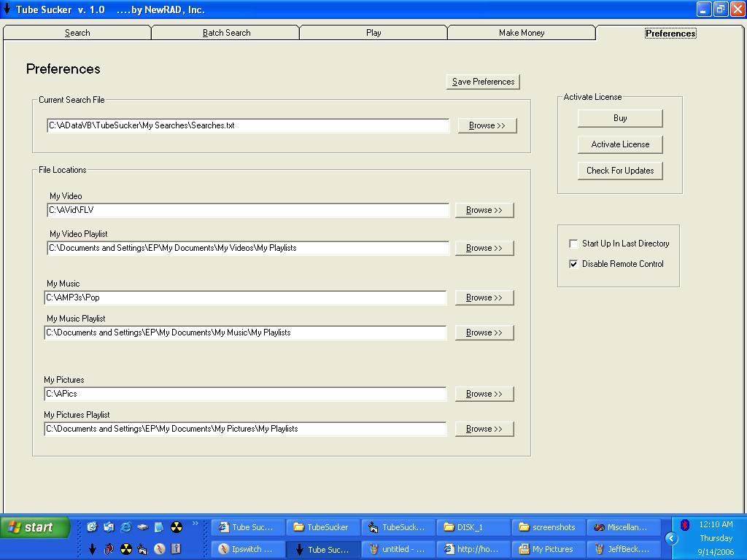Browse for the My Music Playlist folder

484,332
